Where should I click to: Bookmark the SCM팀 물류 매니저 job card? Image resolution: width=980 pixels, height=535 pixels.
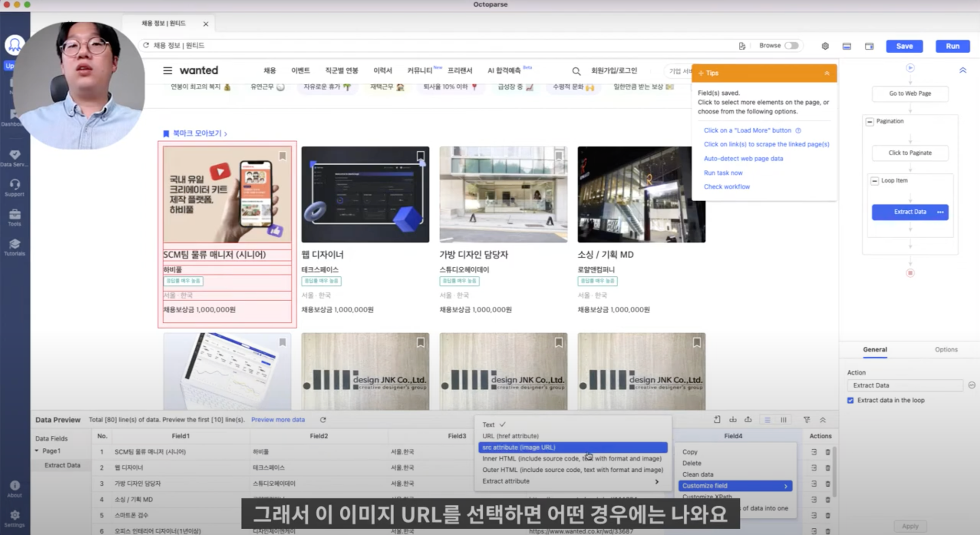coord(282,156)
